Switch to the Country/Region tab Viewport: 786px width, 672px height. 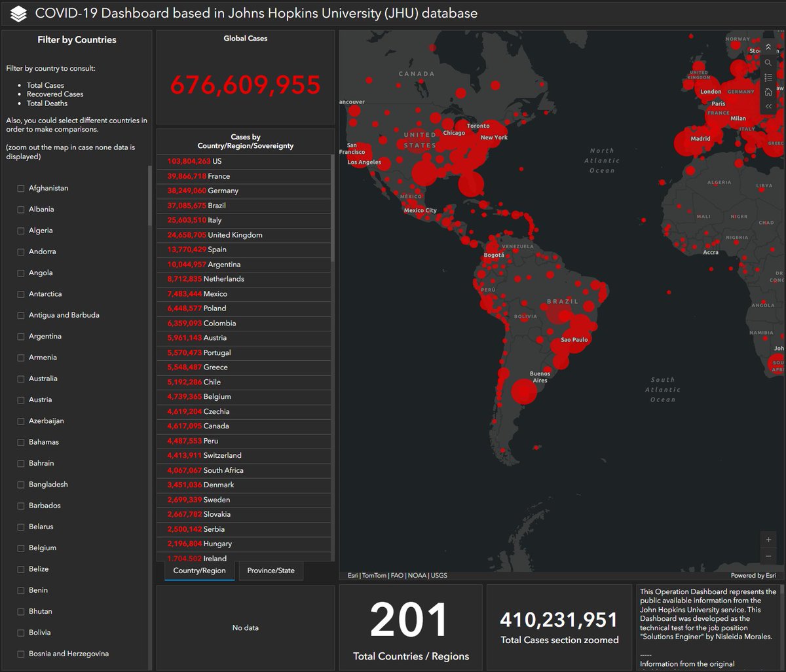pyautogui.click(x=199, y=570)
